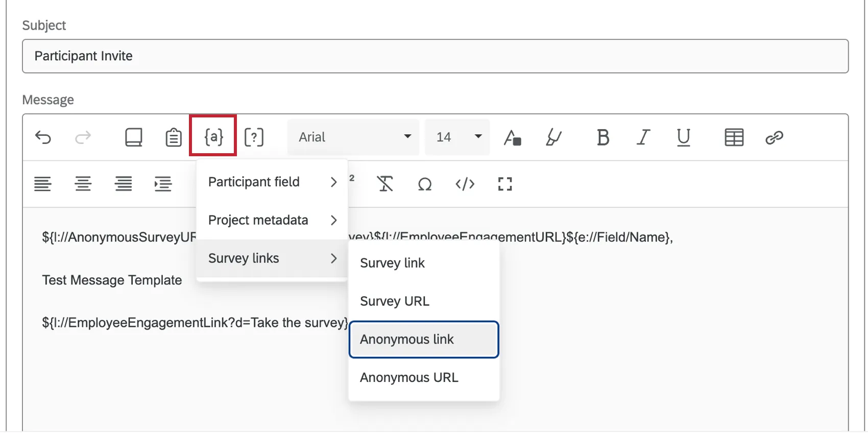
Task: Open the omega special characters icon
Action: pos(424,184)
